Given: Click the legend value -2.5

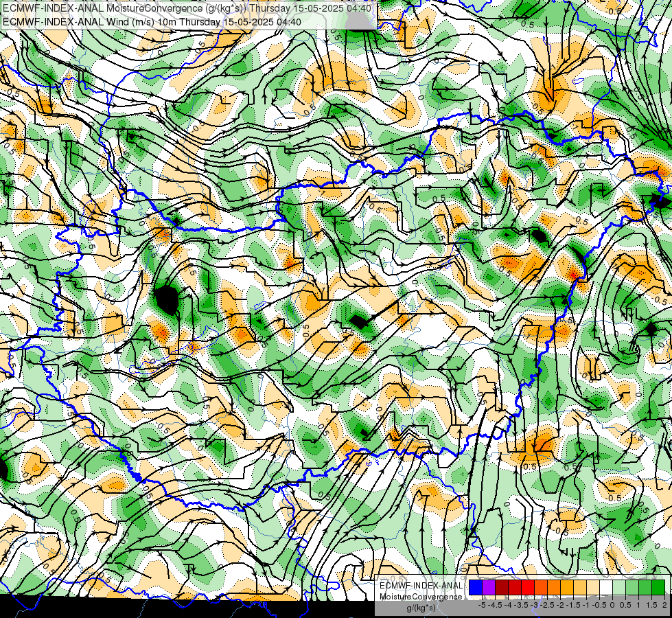Looking at the screenshot, I should pos(548,605).
